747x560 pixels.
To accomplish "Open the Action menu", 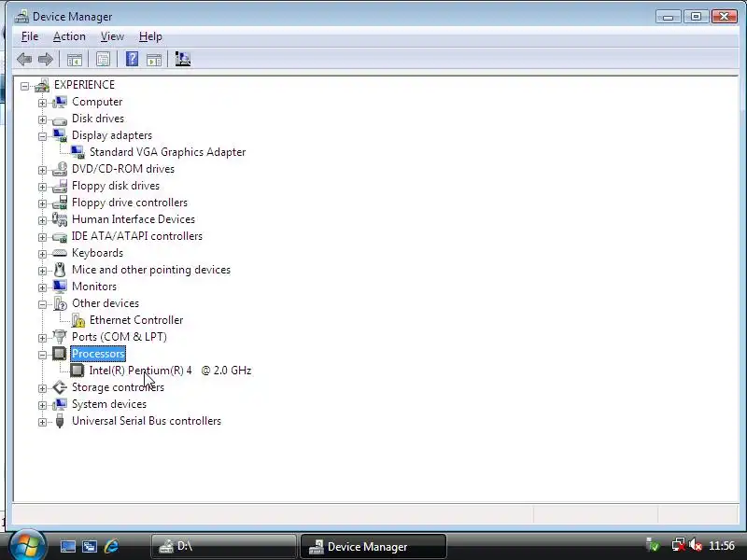I will click(x=69, y=36).
